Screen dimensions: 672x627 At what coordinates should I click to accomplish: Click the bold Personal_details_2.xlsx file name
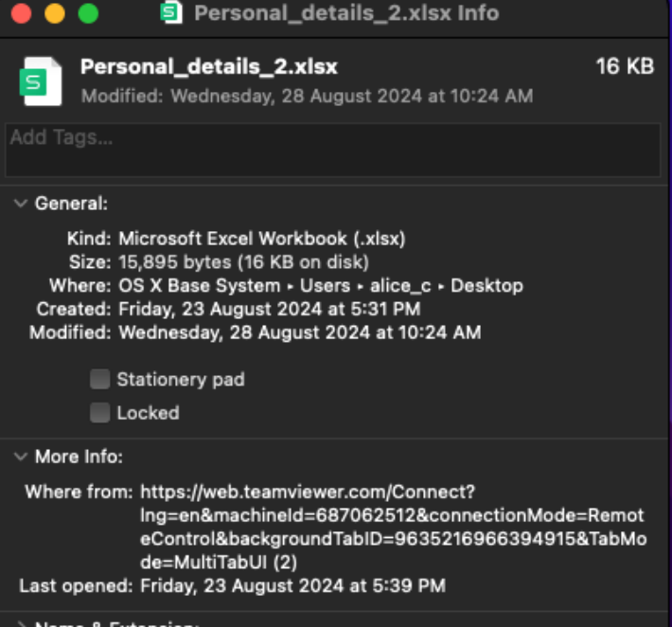209,67
